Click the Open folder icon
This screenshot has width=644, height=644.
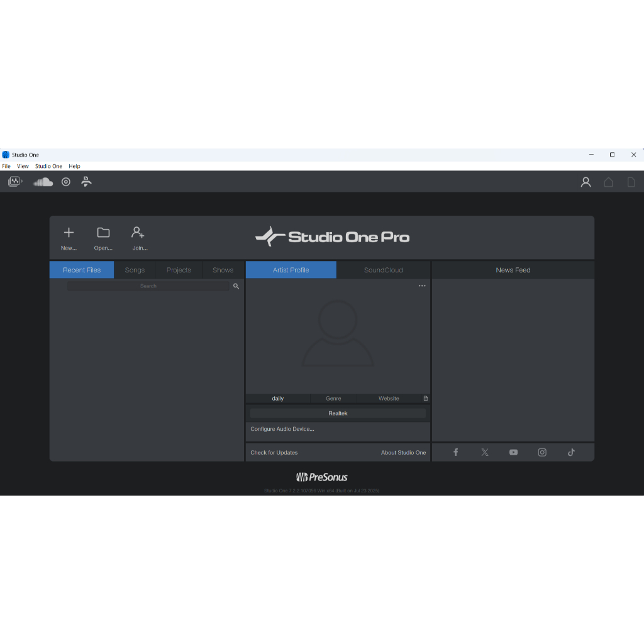tap(103, 233)
